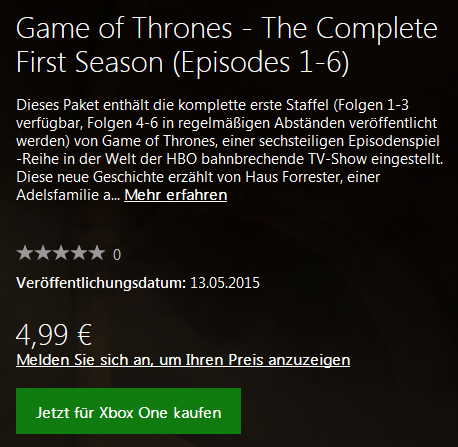Click the 4,99 € price
This screenshot has width=458, height=447.
point(54,335)
